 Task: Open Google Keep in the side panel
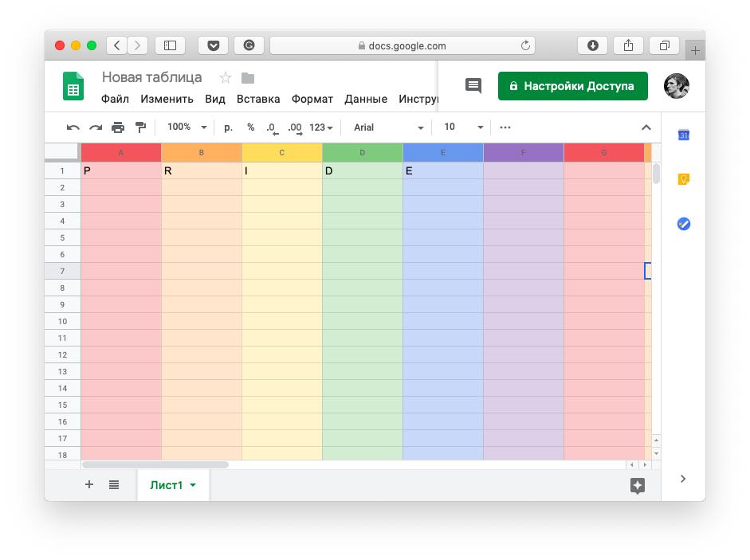click(683, 180)
